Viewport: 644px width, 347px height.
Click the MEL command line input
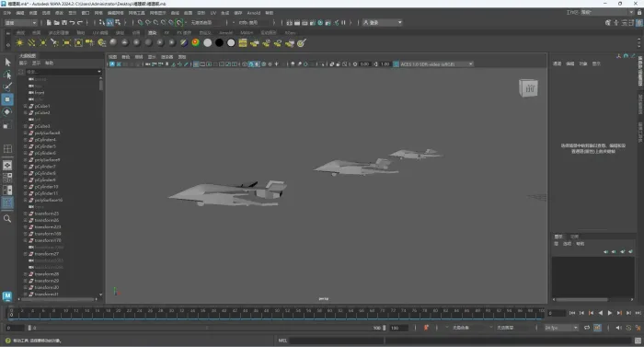coord(460,341)
